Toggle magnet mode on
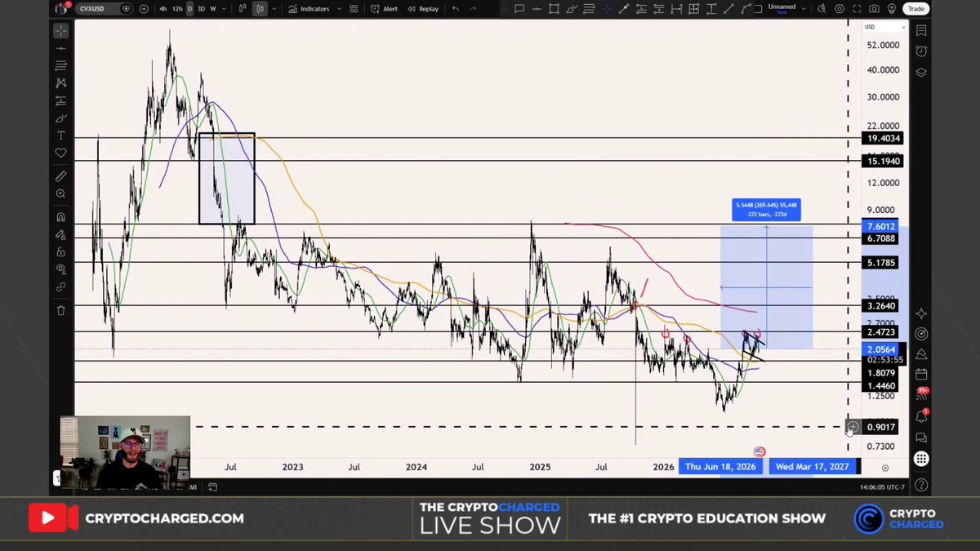Image resolution: width=980 pixels, height=551 pixels. (x=61, y=217)
